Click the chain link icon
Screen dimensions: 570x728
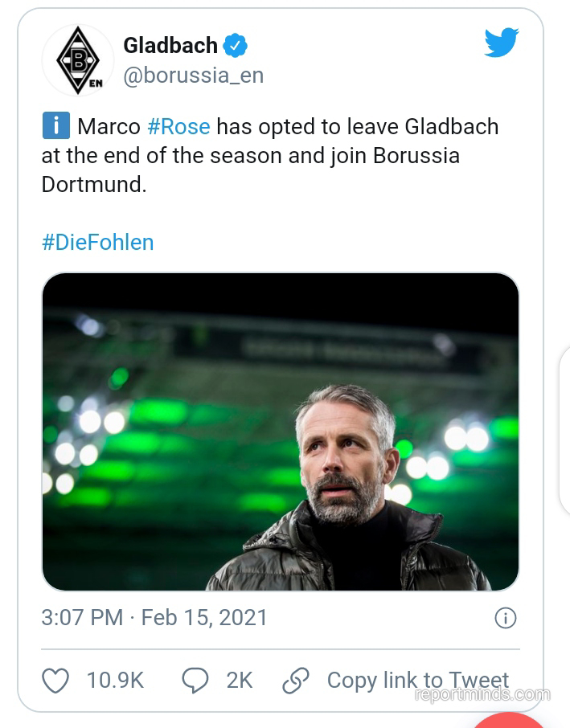click(x=296, y=681)
